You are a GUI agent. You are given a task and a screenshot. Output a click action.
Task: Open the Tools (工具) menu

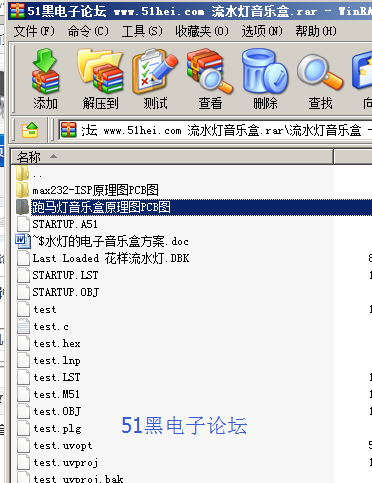click(142, 31)
